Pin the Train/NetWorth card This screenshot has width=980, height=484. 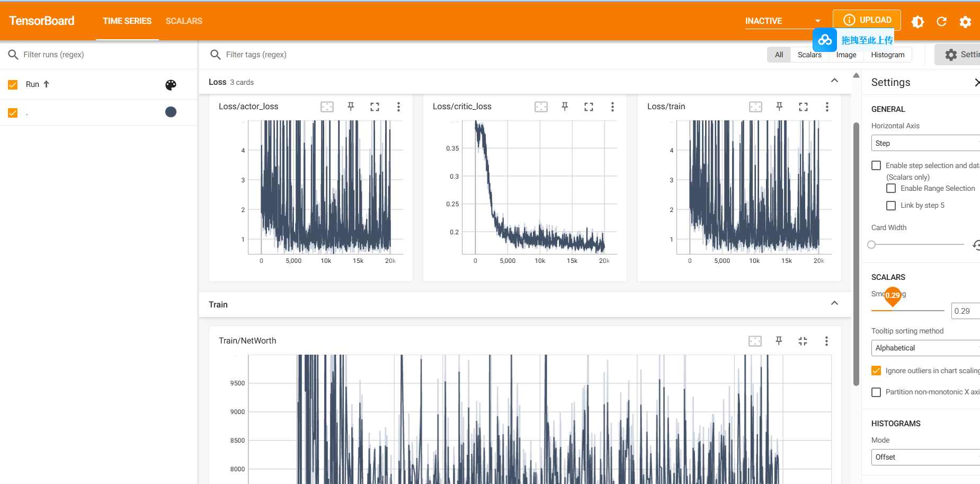779,341
